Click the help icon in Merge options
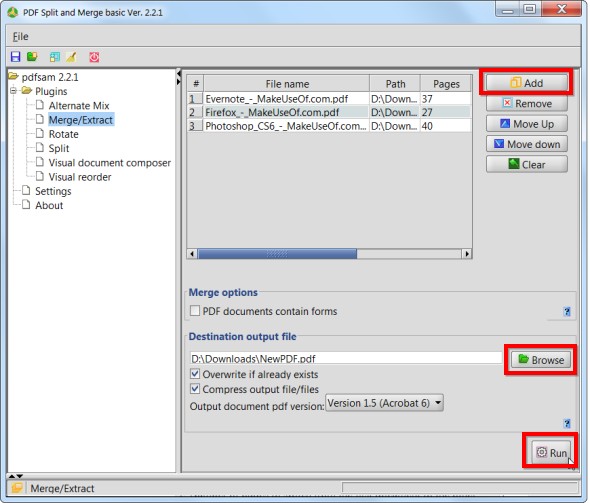590x503 pixels. point(567,311)
